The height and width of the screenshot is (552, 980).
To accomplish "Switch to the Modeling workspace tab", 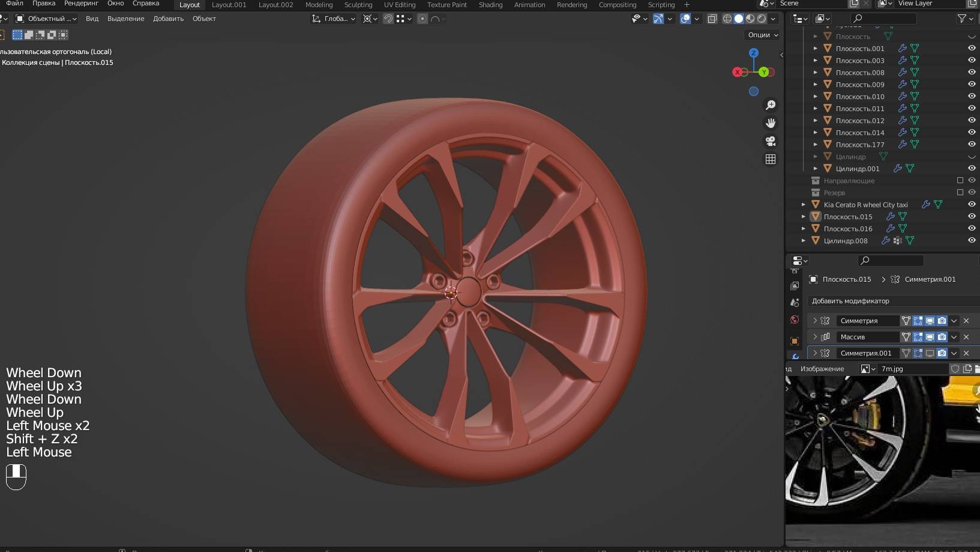I will (x=319, y=5).
